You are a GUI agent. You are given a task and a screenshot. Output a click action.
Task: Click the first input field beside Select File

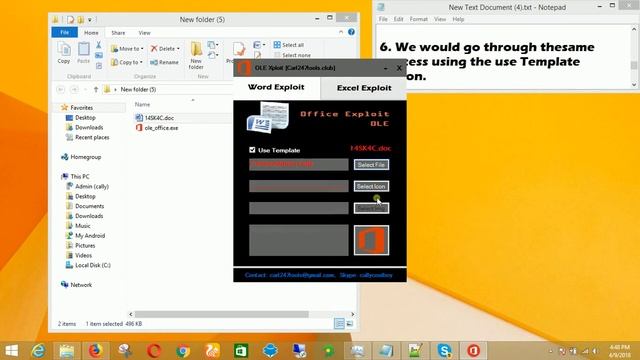point(298,164)
